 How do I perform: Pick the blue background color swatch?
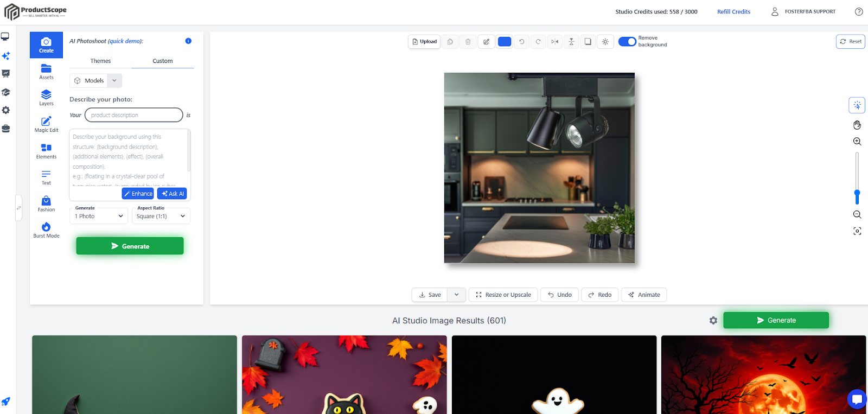tap(505, 42)
